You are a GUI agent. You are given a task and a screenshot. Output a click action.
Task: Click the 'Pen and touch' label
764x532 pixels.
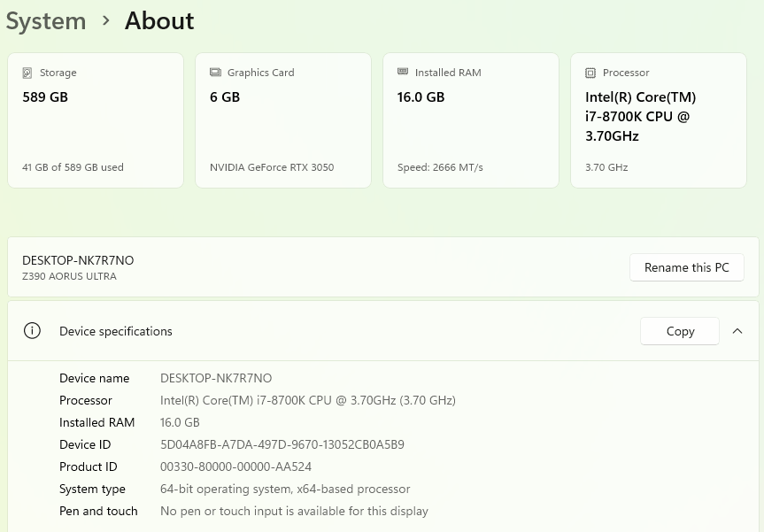pyautogui.click(x=98, y=512)
